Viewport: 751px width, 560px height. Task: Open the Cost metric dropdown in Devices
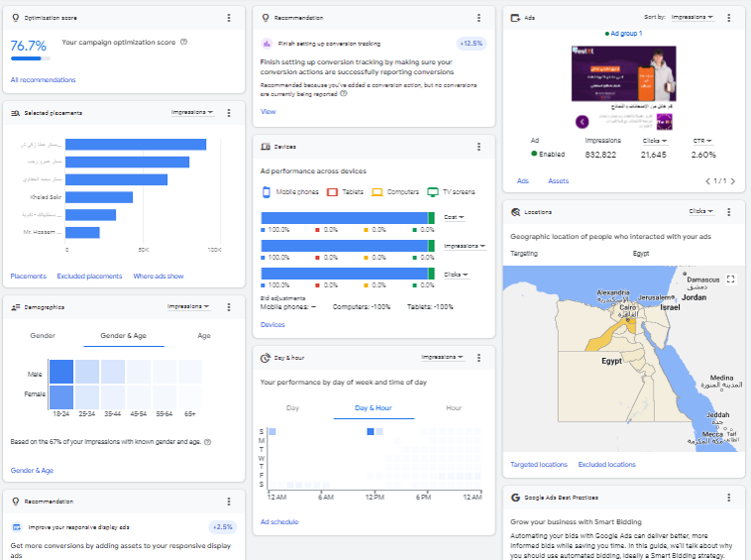[x=454, y=217]
